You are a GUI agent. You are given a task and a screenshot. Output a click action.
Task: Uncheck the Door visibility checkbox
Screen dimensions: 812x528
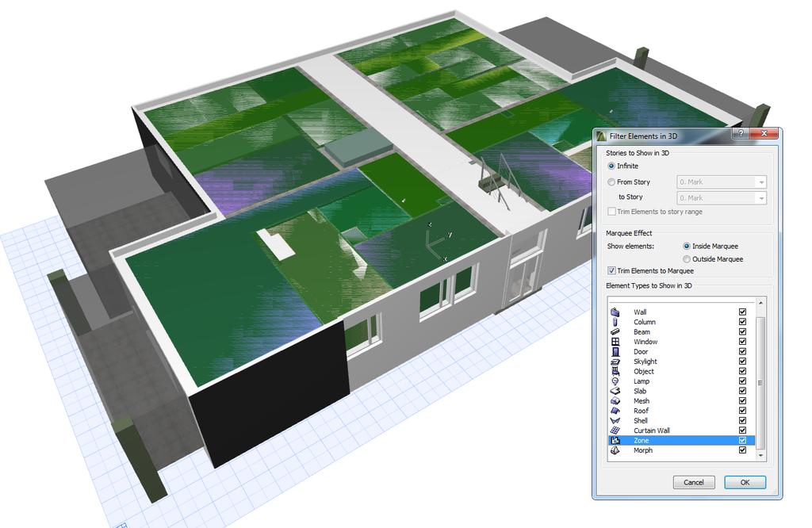pyautogui.click(x=742, y=351)
